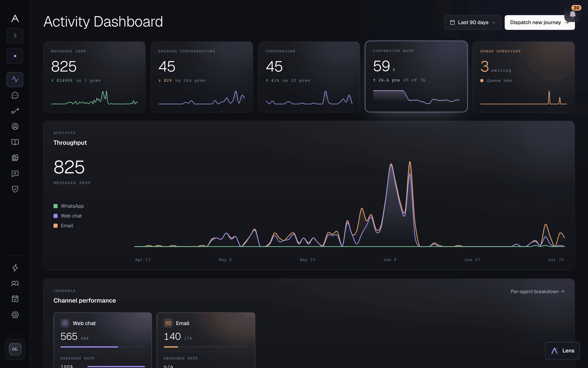Screen dimensions: 588x368
Task: Click the purple Web chat color swatch
Action: click(x=55, y=216)
